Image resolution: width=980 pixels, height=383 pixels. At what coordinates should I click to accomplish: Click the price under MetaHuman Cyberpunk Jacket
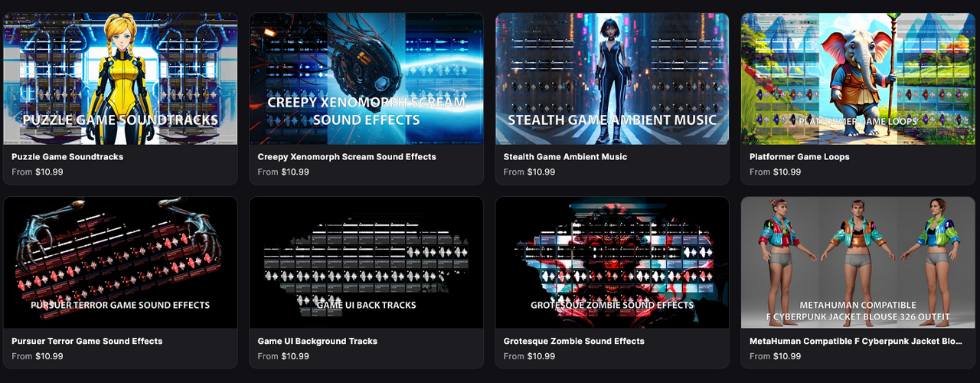(x=787, y=356)
